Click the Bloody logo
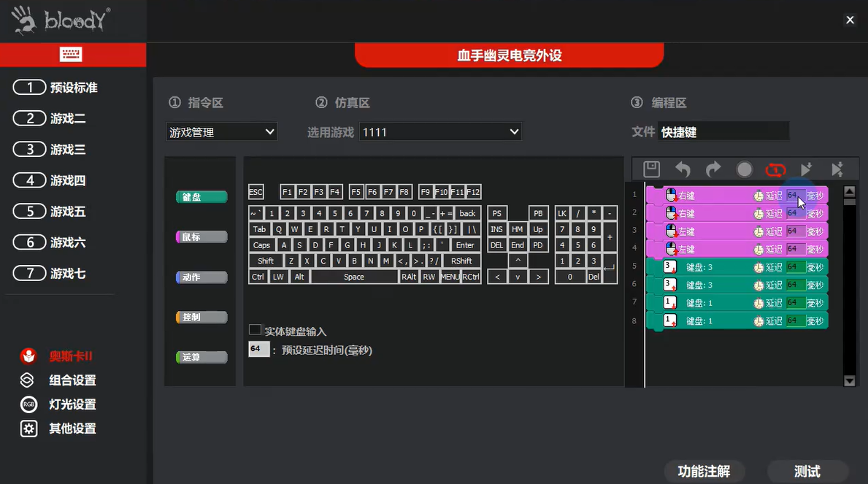This screenshot has height=484, width=868. [x=61, y=20]
